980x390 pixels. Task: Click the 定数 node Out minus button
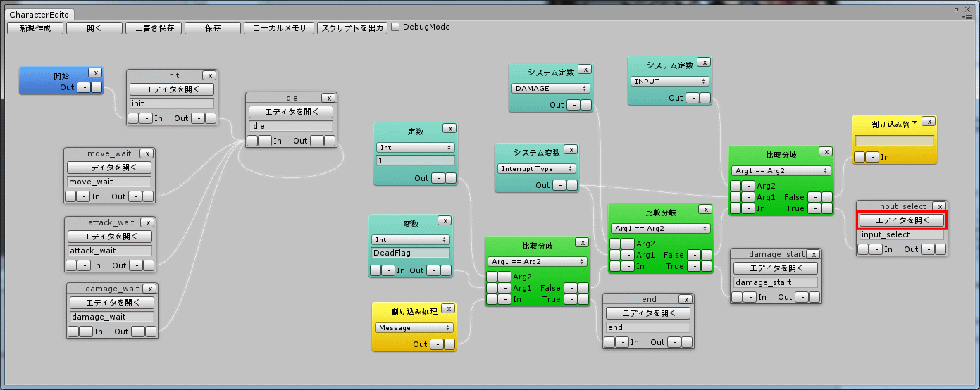[438, 178]
